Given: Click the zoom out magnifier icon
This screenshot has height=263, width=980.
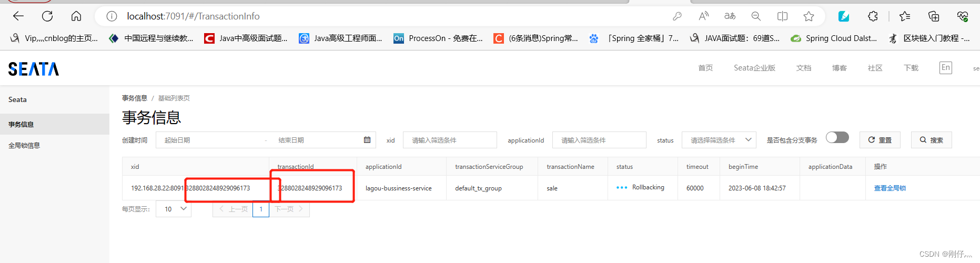Looking at the screenshot, I should tap(756, 16).
